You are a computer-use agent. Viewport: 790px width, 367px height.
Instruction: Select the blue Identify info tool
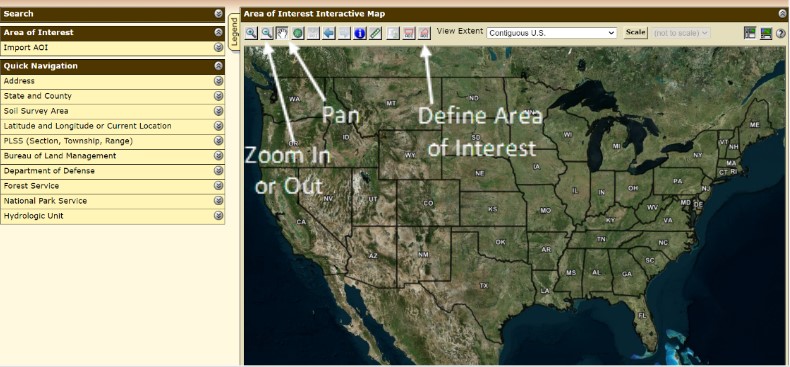pyautogui.click(x=360, y=33)
